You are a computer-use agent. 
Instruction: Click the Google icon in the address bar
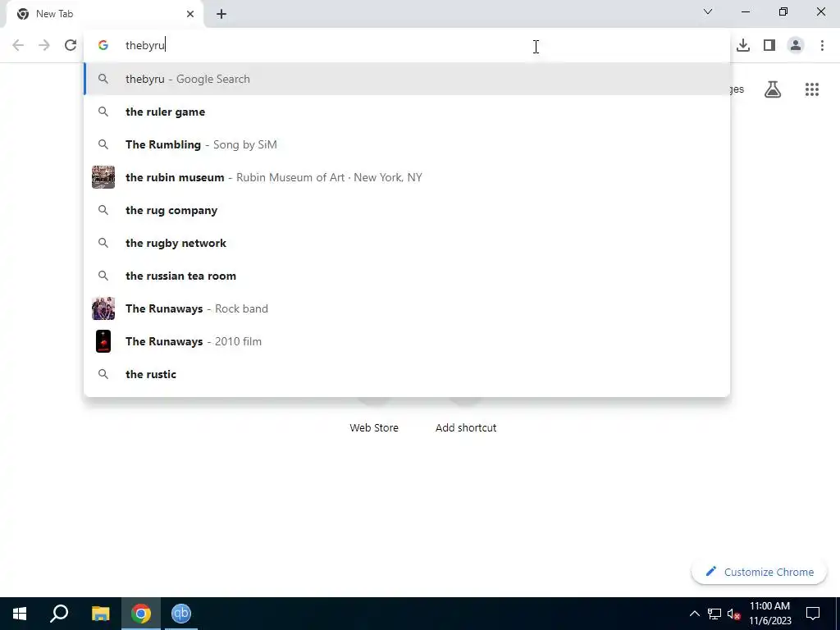coord(103,46)
